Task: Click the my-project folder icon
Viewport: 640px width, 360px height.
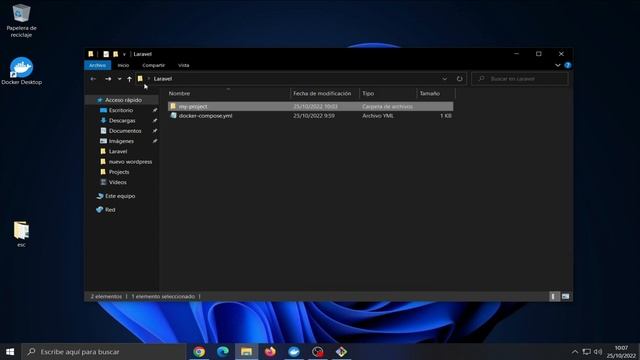Action: click(x=173, y=106)
